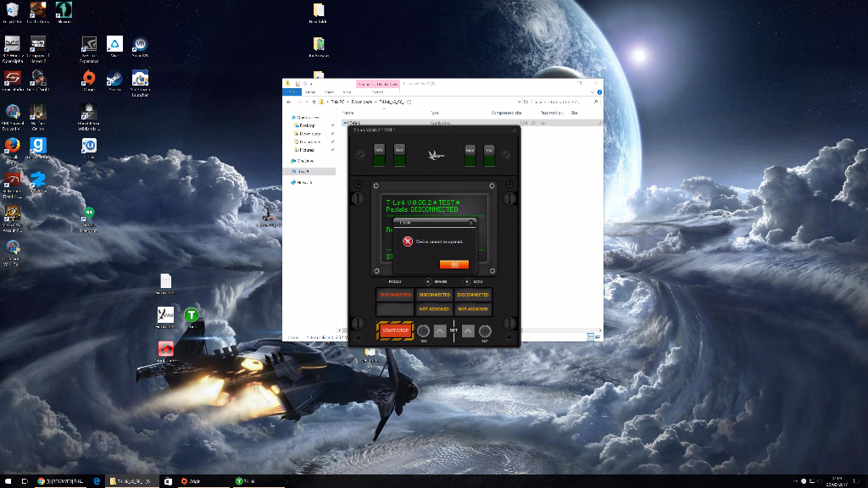Open the File tab in Explorer
Viewport: 868px width, 488px height.
pyautogui.click(x=290, y=91)
